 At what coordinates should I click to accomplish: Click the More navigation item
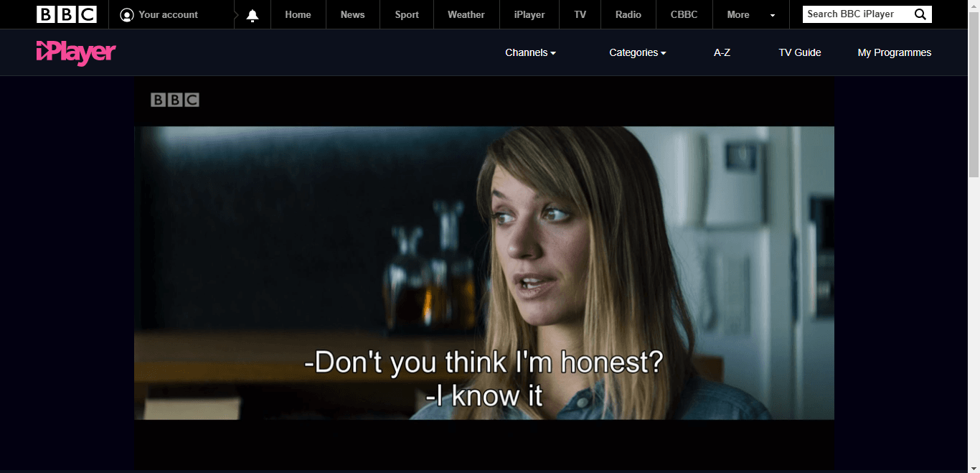point(738,14)
